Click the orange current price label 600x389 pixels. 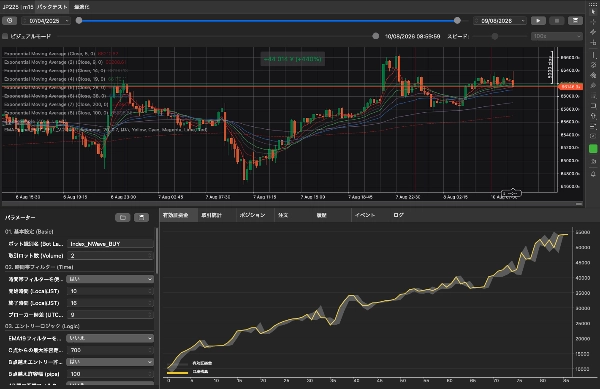click(571, 87)
